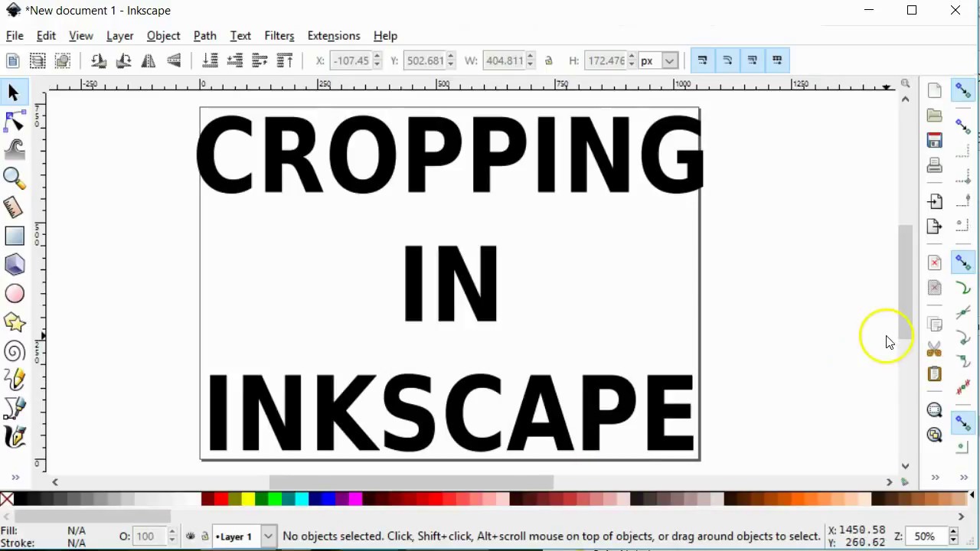Click the New document icon

click(934, 90)
